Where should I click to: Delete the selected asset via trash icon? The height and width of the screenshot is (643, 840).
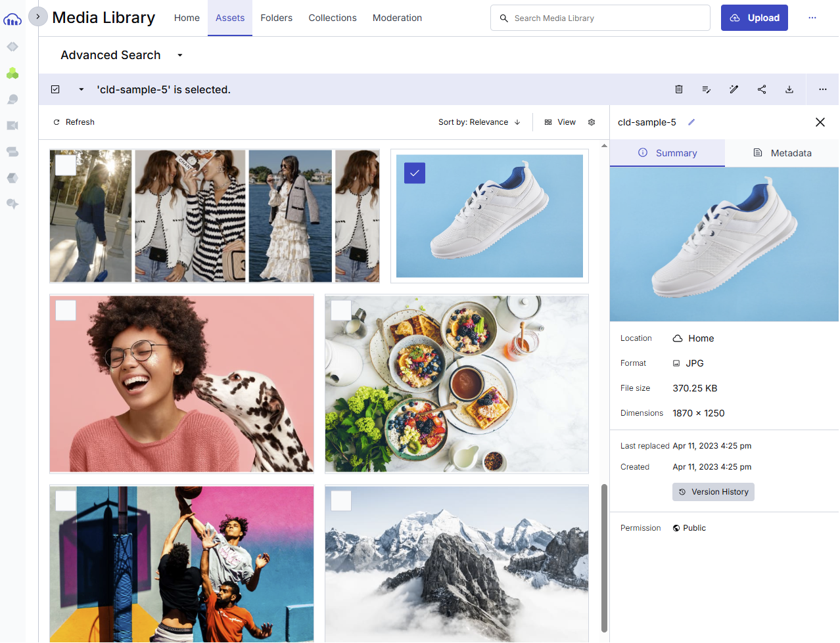(x=679, y=89)
